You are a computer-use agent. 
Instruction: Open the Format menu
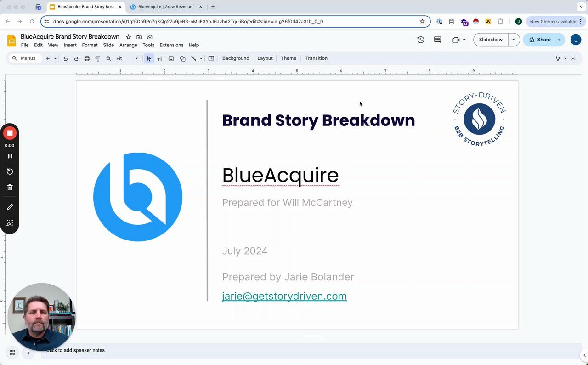(90, 45)
